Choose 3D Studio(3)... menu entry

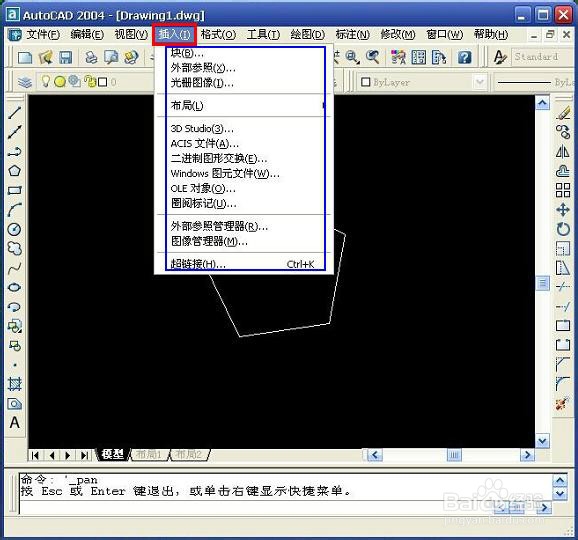tap(244, 129)
